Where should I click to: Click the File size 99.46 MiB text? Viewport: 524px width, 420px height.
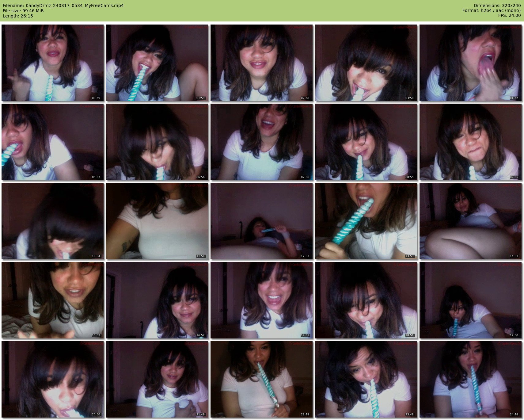tap(23, 11)
